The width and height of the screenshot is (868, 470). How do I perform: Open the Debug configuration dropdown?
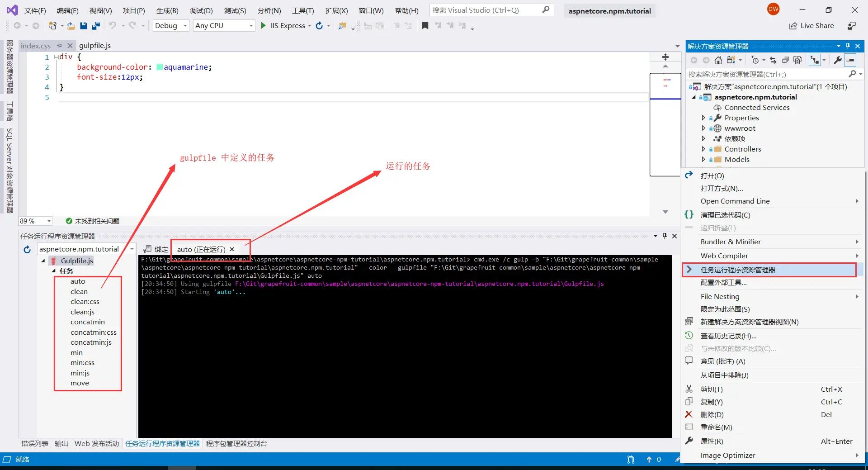click(185, 26)
